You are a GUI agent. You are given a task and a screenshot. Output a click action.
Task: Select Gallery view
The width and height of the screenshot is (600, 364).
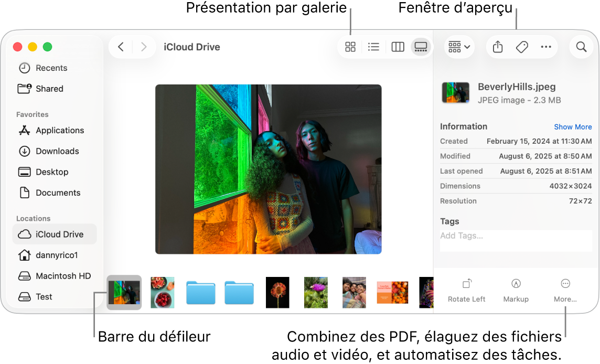tap(421, 47)
